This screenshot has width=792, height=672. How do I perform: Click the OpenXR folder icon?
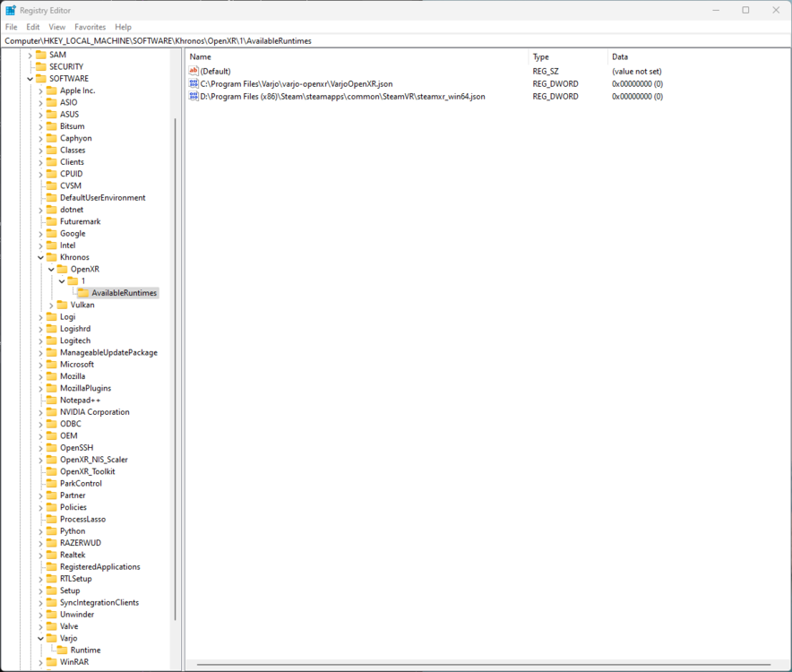tap(62, 269)
